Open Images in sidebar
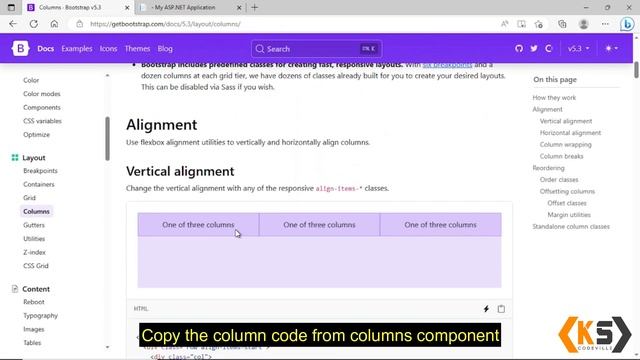Viewport: 640px width, 360px height. pyautogui.click(x=33, y=329)
